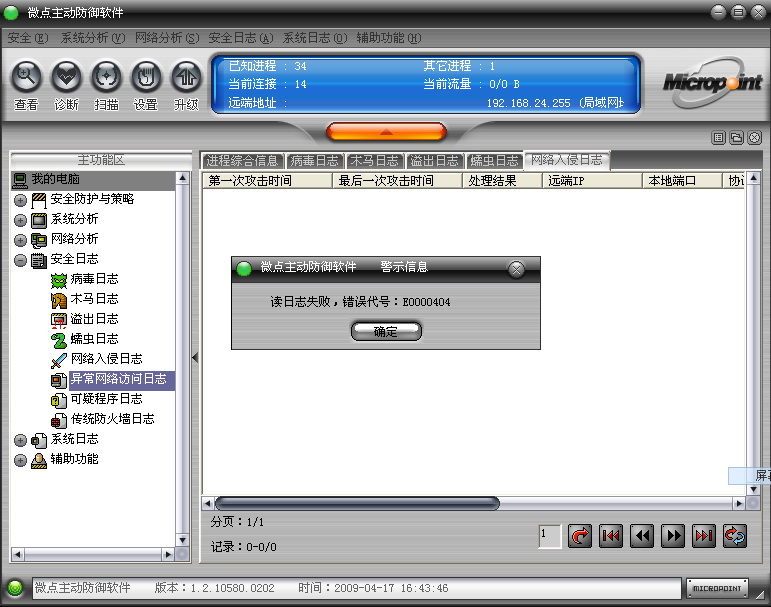
Task: Sort by 处理结果 column header
Action: 503,181
